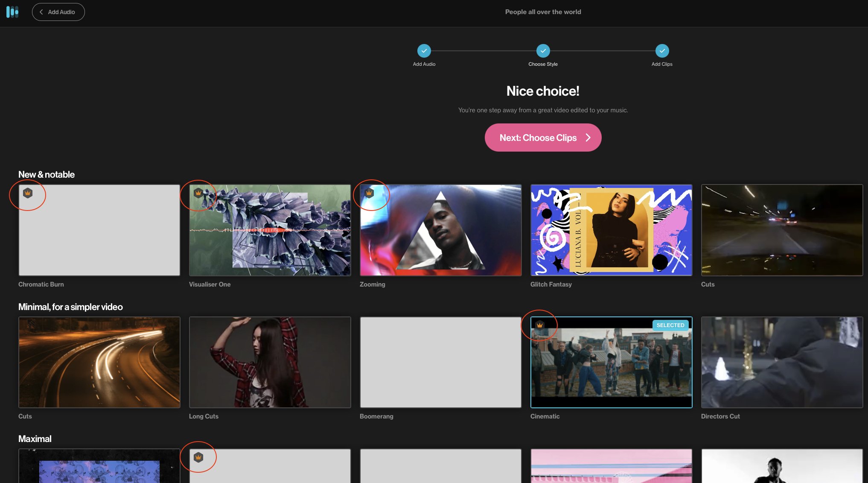Click the Add Audio step checkmark circle
This screenshot has width=868, height=483.
point(424,51)
